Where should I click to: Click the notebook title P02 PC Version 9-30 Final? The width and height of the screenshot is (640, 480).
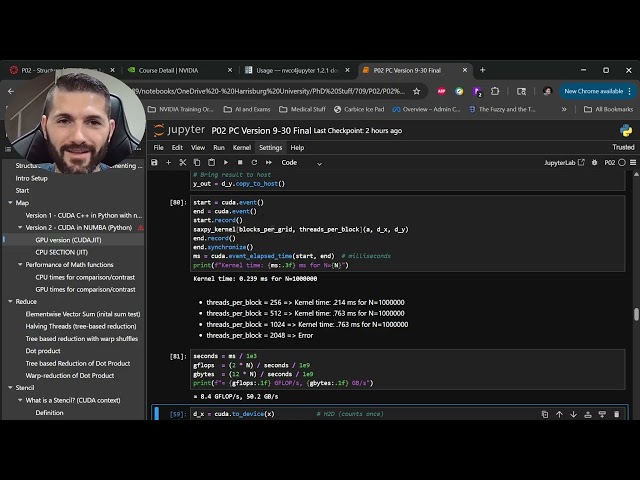(x=261, y=131)
